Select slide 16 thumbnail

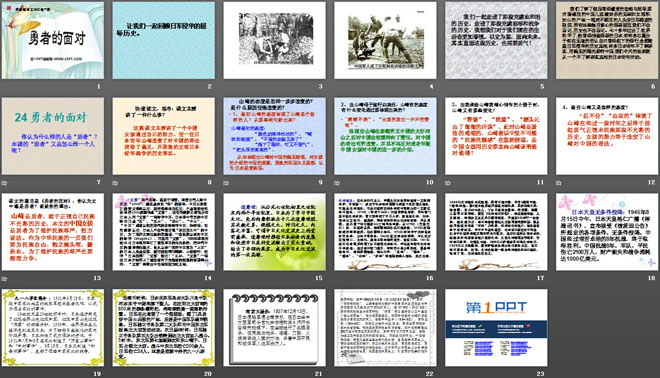[x=386, y=232]
